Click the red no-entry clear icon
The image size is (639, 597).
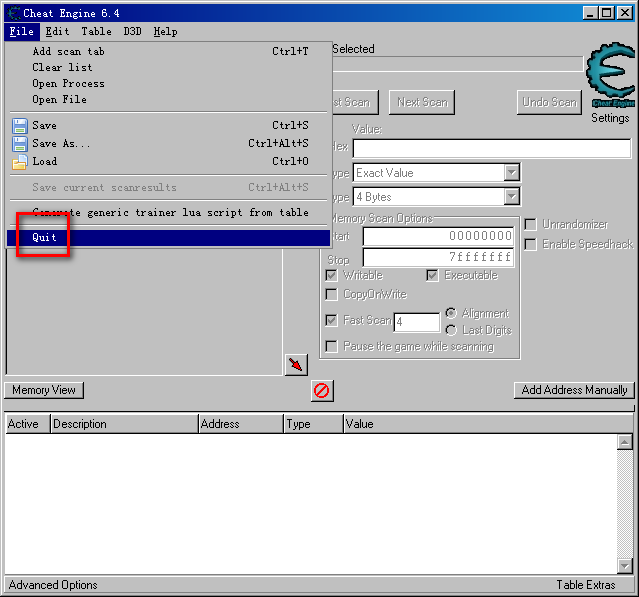click(x=322, y=390)
